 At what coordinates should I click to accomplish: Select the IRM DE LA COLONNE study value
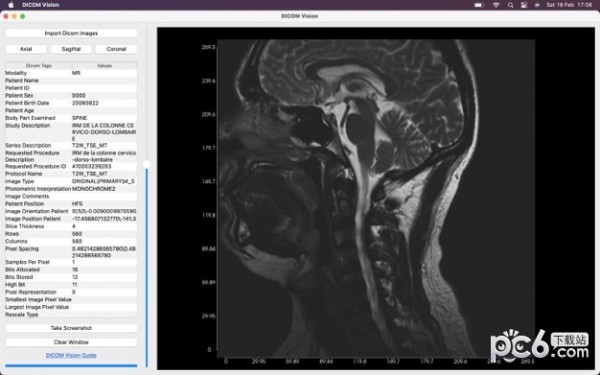tap(104, 132)
